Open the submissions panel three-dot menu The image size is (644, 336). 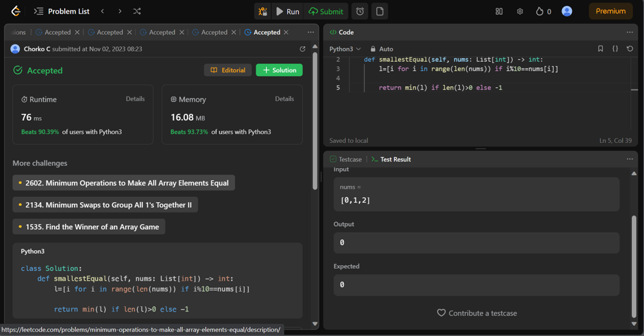click(311, 32)
